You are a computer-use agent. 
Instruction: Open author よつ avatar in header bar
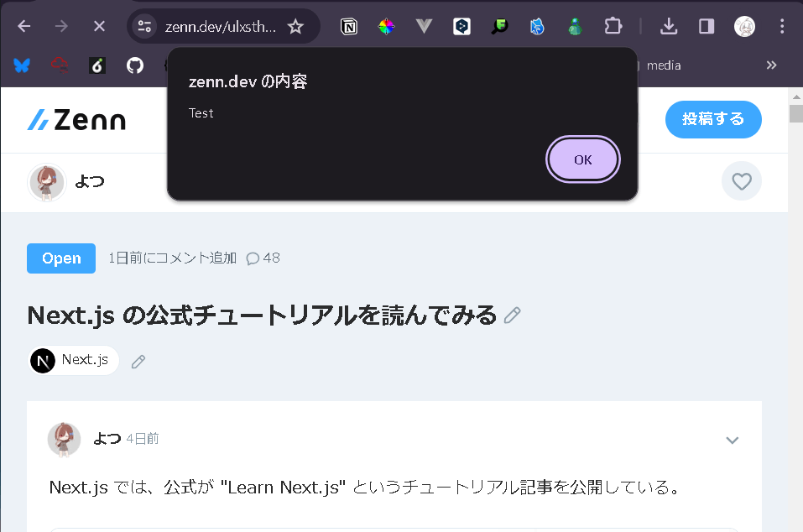pos(47,182)
